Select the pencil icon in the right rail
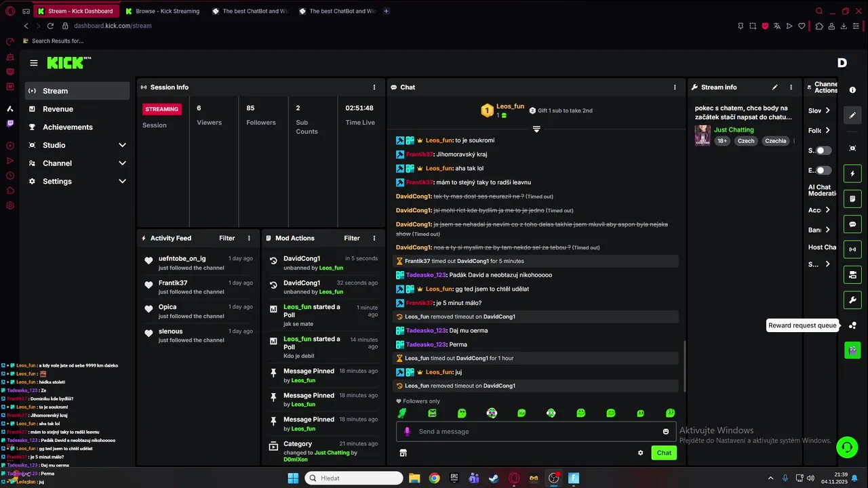The height and width of the screenshot is (488, 868). pos(852,115)
